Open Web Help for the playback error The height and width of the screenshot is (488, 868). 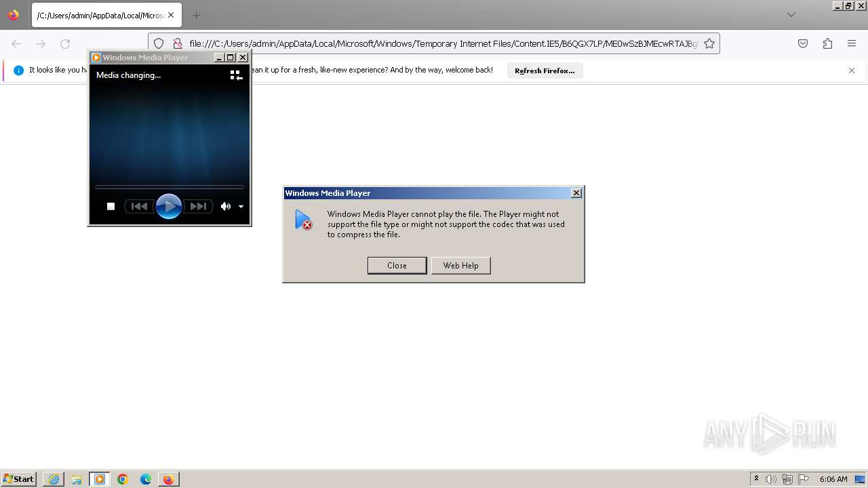[461, 266]
